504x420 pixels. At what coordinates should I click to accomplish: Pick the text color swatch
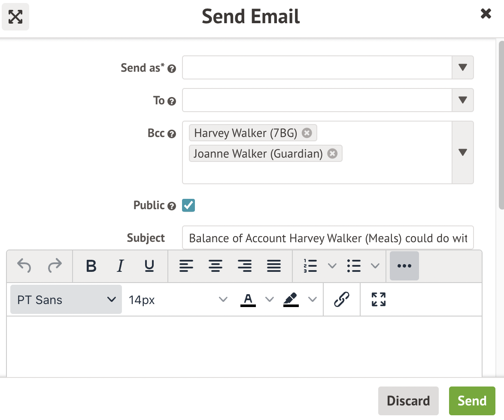[x=248, y=299]
